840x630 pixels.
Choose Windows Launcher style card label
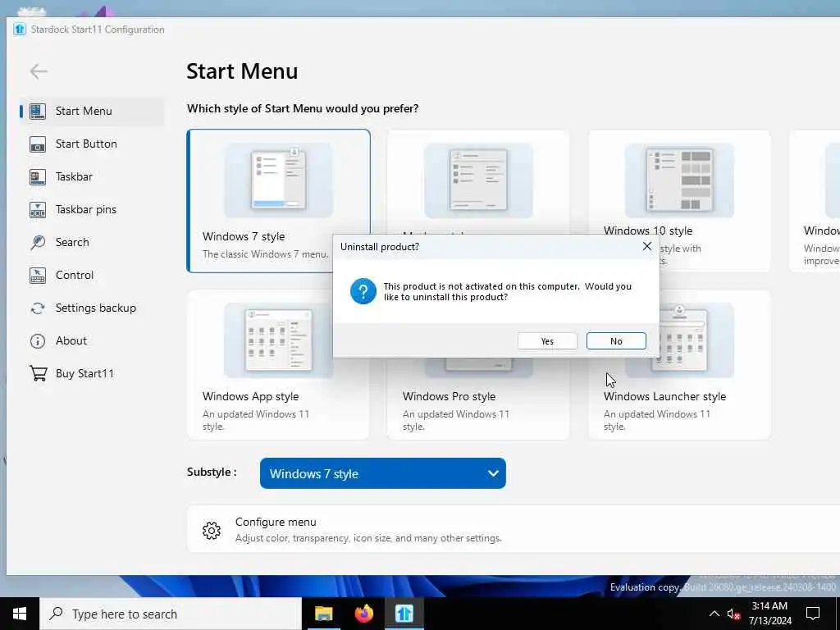coord(664,396)
